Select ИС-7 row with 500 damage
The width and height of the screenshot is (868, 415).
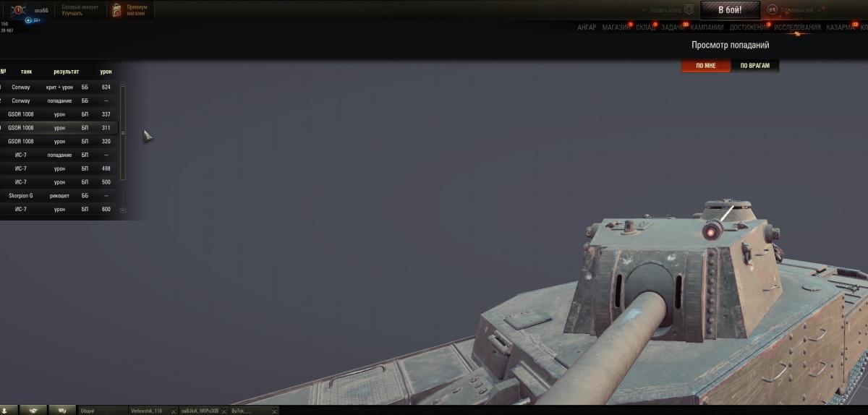point(58,182)
